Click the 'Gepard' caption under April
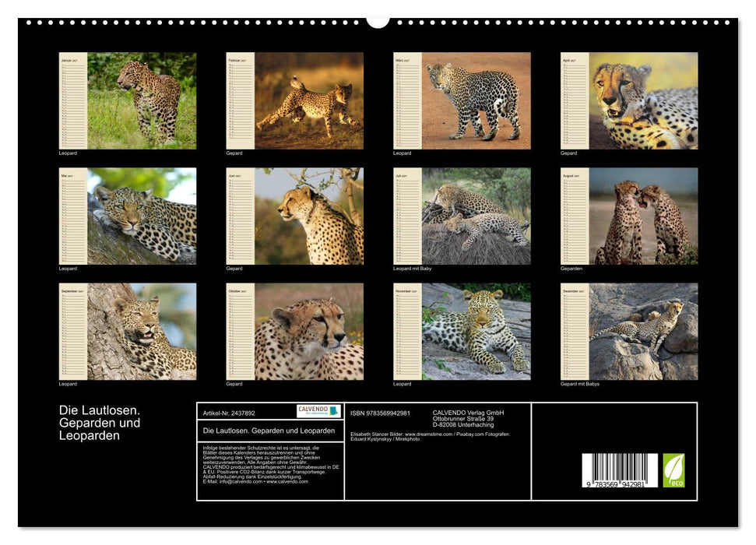The height and width of the screenshot is (545, 756). point(569,153)
